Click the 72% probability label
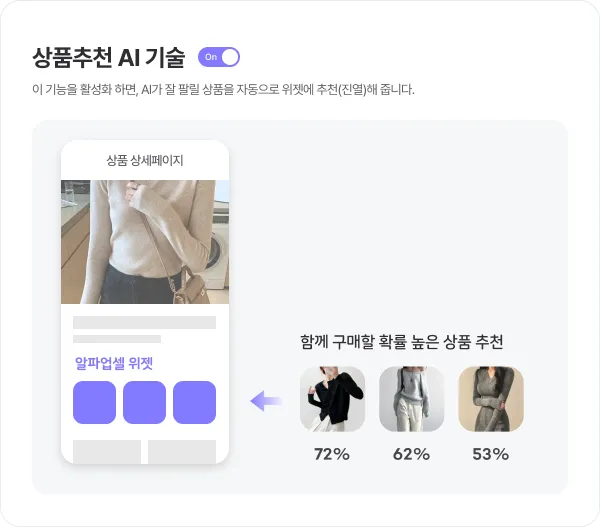 point(332,454)
